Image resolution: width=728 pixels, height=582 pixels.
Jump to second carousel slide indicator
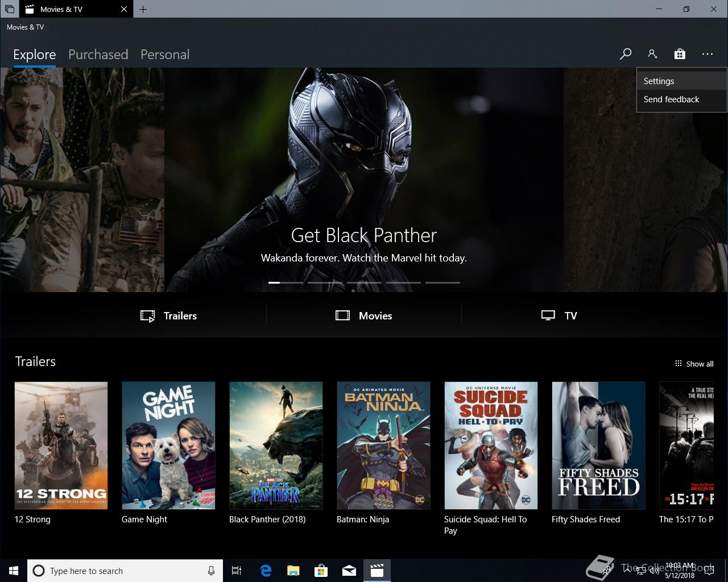point(325,282)
